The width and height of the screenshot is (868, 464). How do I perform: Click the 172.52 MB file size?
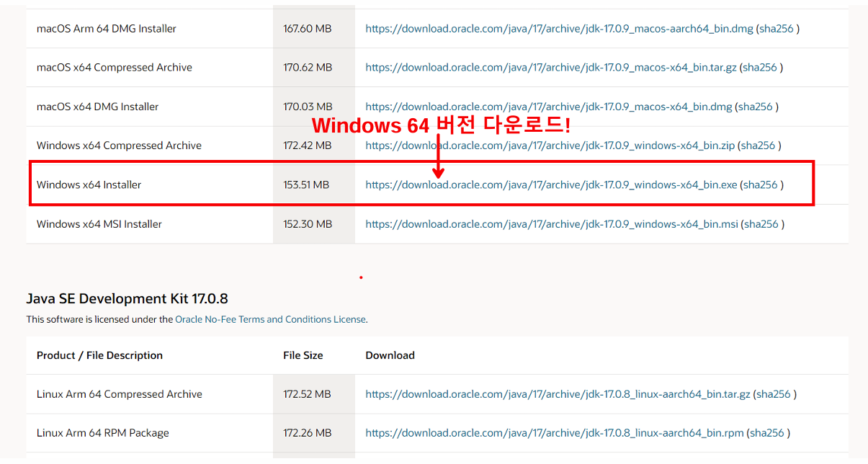click(x=308, y=394)
